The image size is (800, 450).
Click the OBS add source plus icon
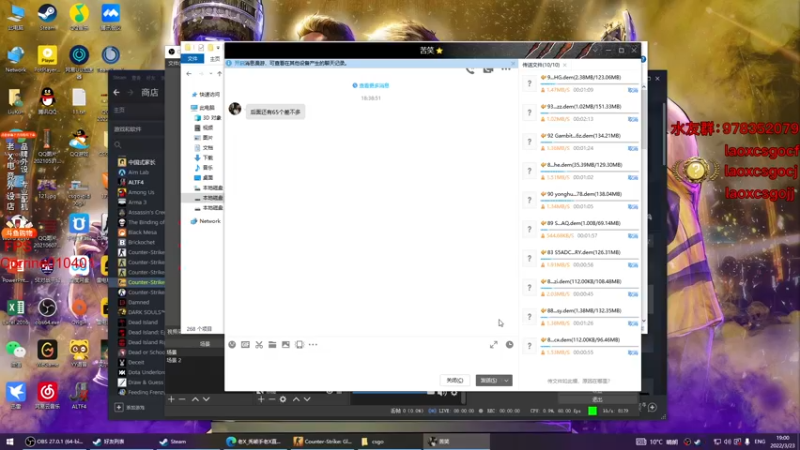[261, 399]
